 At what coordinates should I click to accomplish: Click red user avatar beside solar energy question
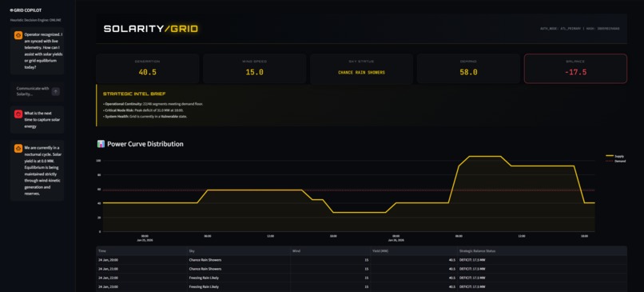pyautogui.click(x=18, y=114)
